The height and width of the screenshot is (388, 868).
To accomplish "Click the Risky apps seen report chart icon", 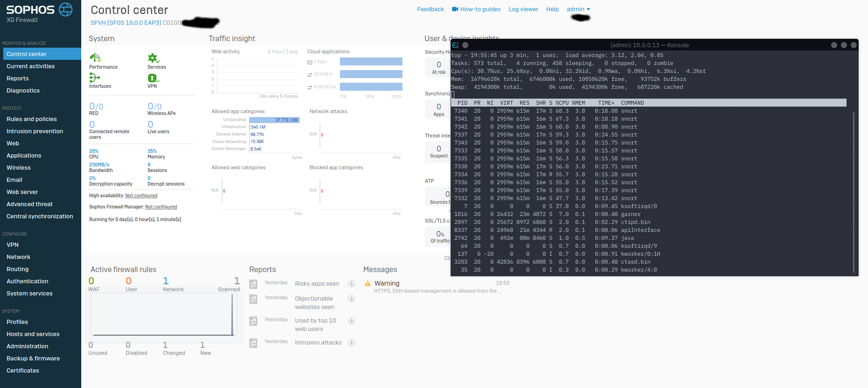I will coord(254,284).
